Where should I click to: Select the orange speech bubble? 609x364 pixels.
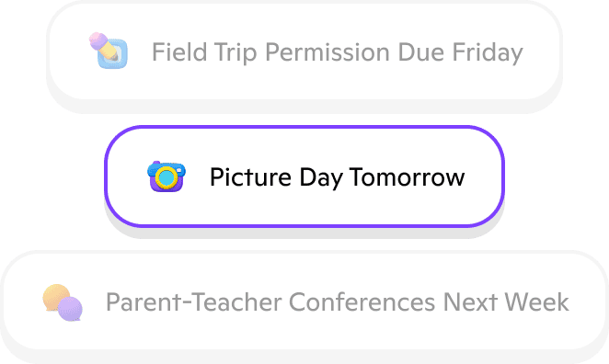pos(56,297)
